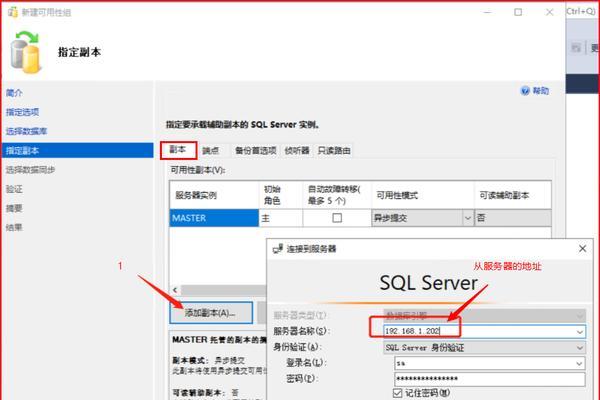This screenshot has width=600, height=400.
Task: Click the 可用性模式 column header
Action: coord(422,195)
